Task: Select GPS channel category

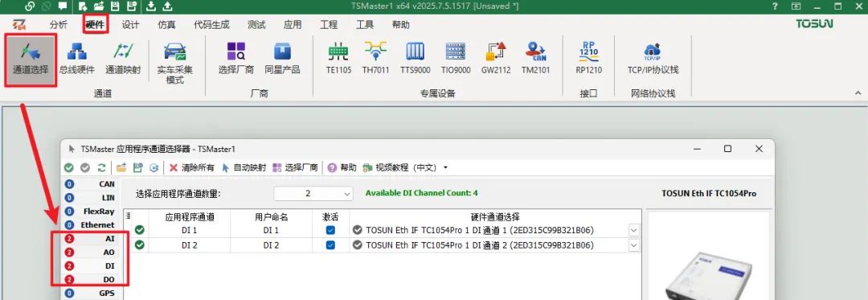Action: click(x=90, y=294)
